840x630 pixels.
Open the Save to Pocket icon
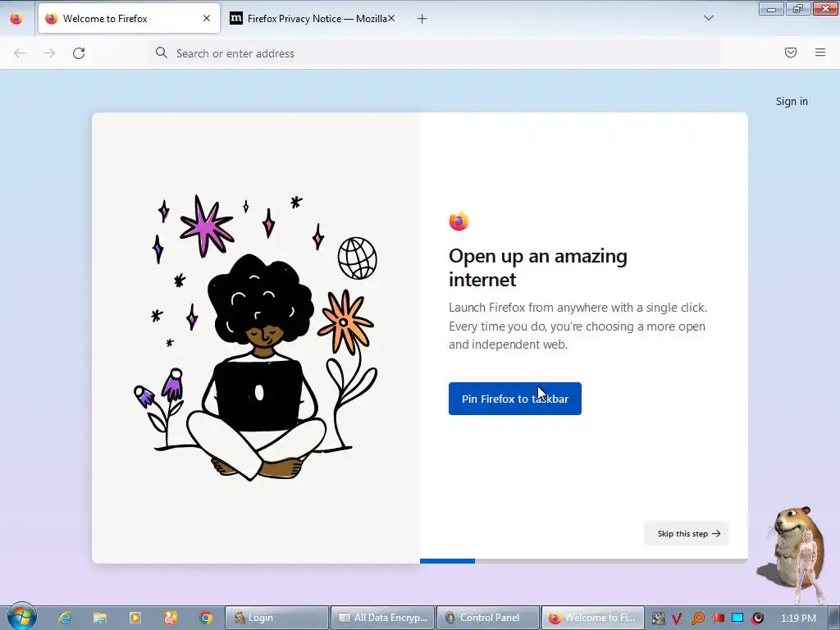click(791, 52)
